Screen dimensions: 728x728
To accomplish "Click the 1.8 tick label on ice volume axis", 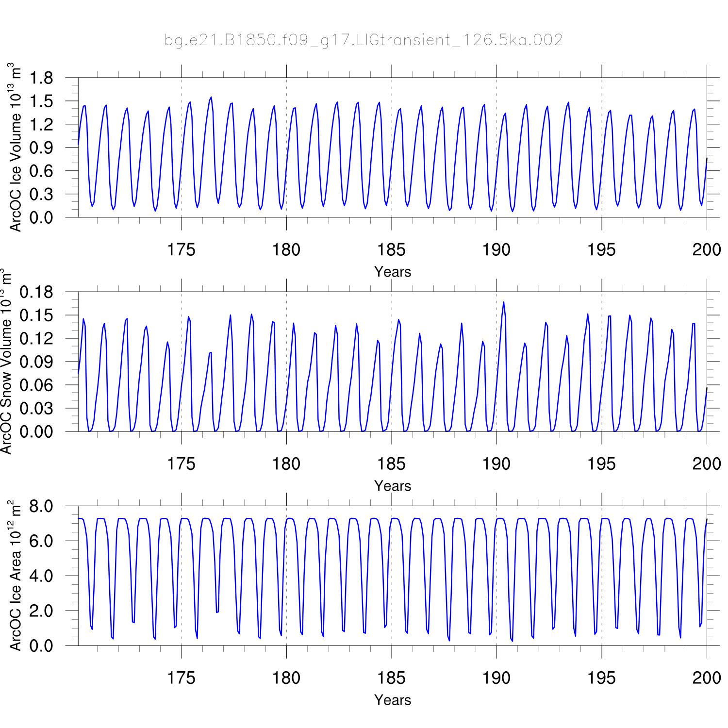I will pyautogui.click(x=41, y=78).
